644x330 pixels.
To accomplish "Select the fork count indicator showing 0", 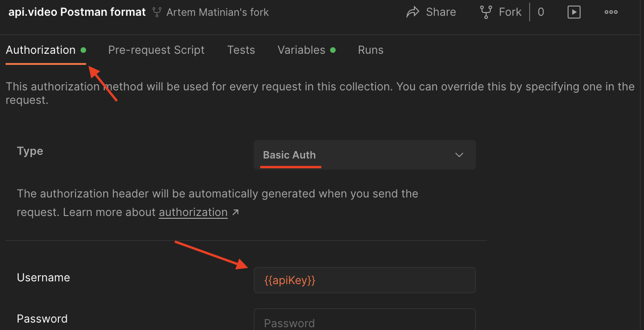I will [541, 12].
